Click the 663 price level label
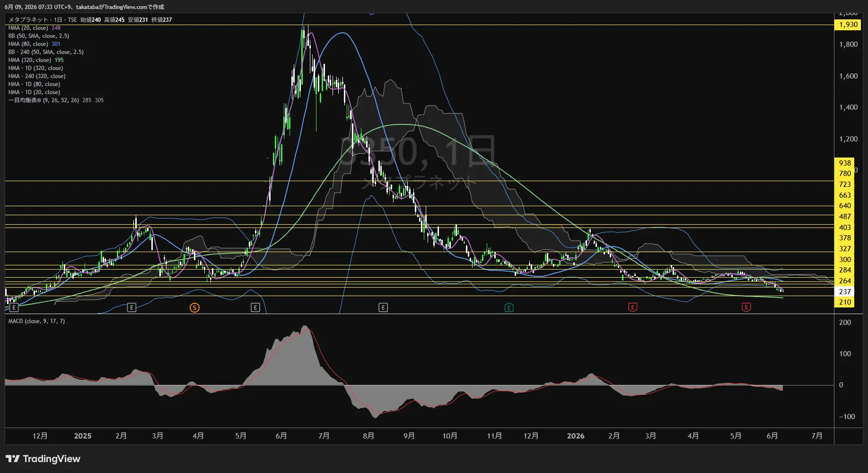The width and height of the screenshot is (868, 473). click(845, 195)
